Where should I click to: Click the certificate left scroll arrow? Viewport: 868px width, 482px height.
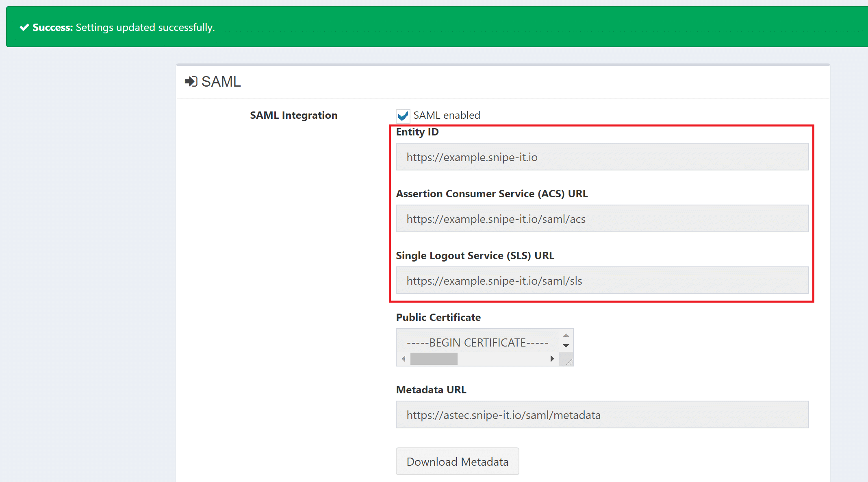click(404, 359)
